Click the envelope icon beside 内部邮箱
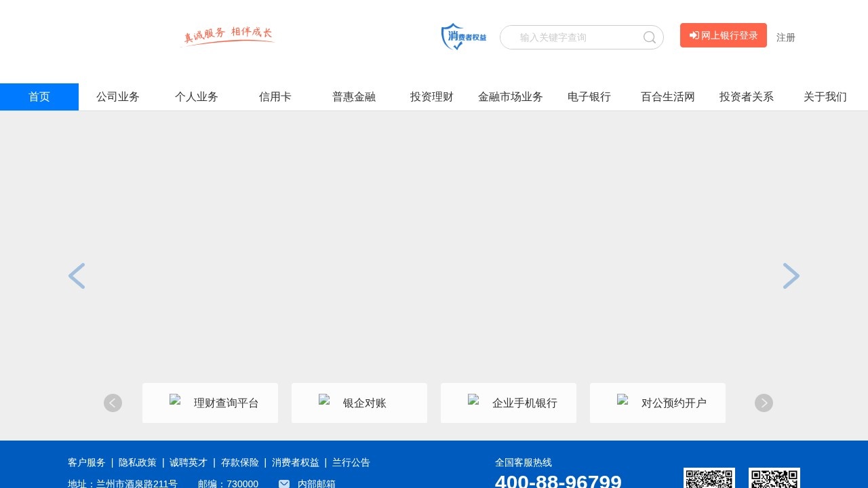Viewport: 868px width, 488px height. coord(284,484)
